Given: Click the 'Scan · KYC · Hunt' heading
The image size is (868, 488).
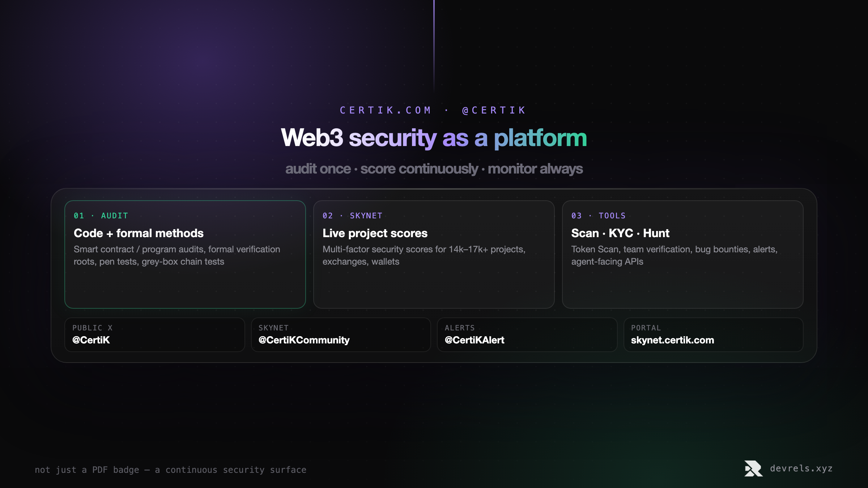Looking at the screenshot, I should (x=620, y=233).
